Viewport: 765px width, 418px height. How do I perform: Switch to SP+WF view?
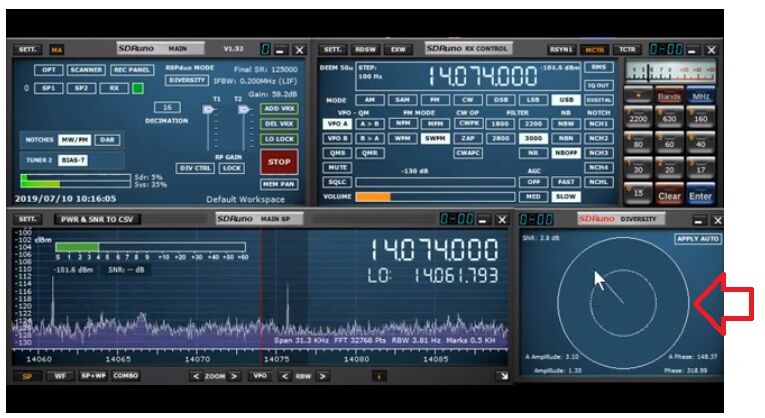[x=93, y=376]
